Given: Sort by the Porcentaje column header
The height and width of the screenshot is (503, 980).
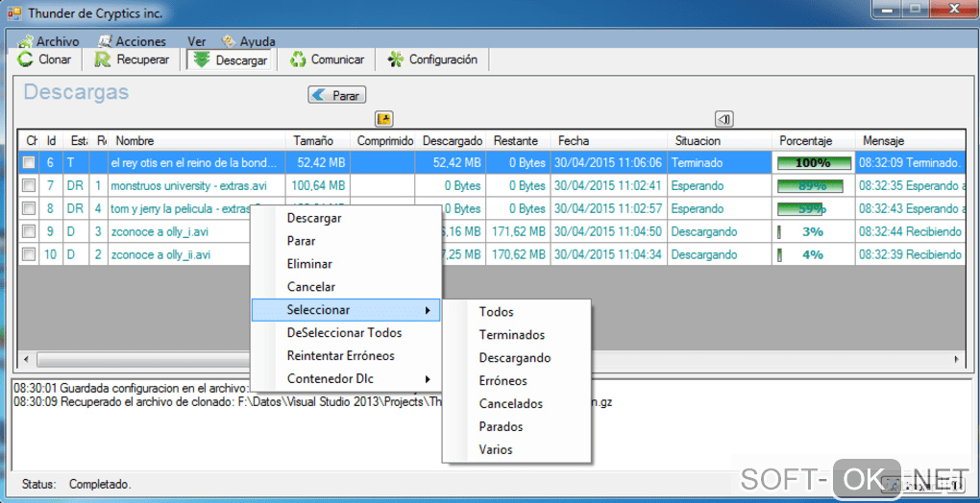Looking at the screenshot, I should tap(814, 141).
